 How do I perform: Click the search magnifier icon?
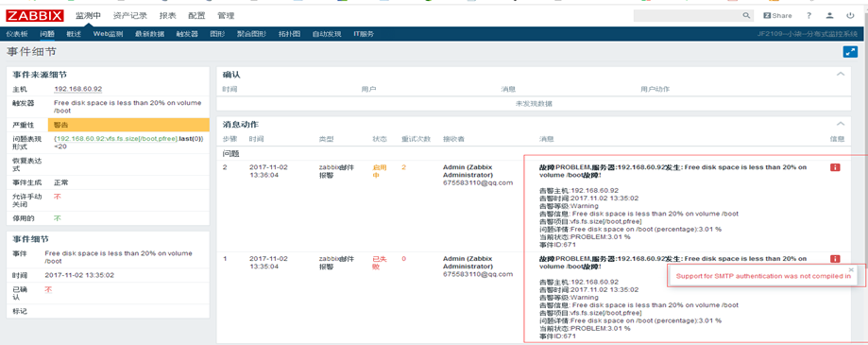click(x=746, y=15)
